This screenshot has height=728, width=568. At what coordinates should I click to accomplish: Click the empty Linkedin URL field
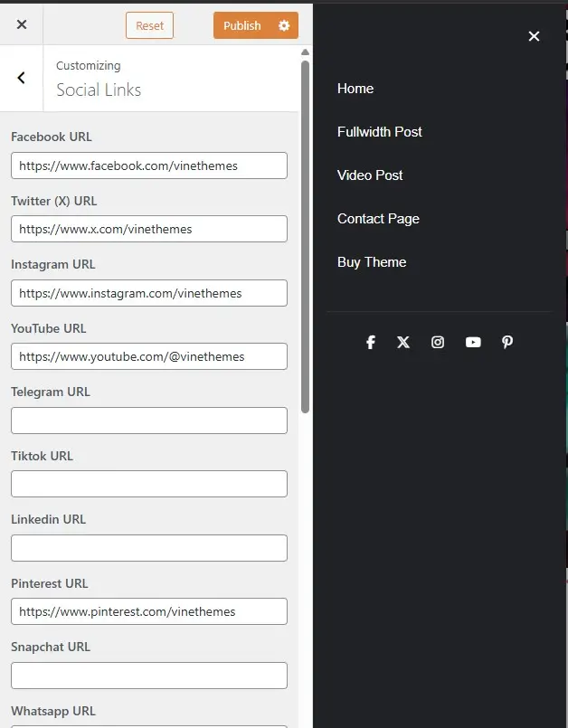(x=149, y=548)
